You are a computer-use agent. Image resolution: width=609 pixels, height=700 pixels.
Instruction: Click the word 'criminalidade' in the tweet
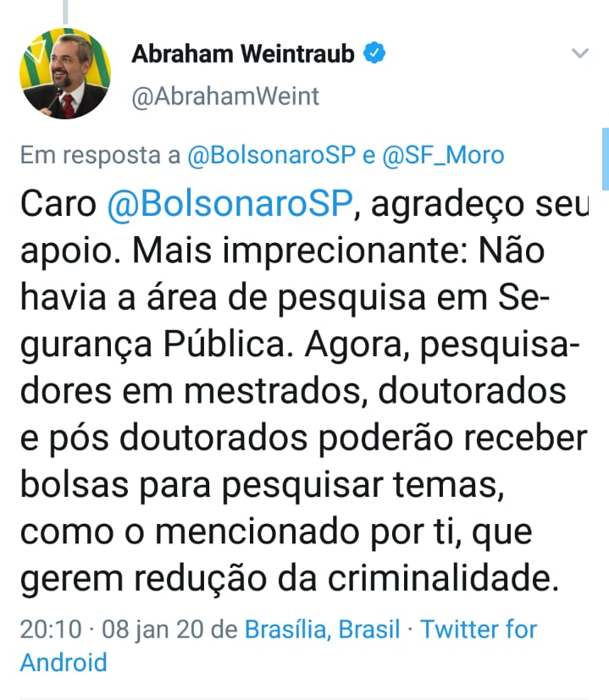[x=443, y=579]
